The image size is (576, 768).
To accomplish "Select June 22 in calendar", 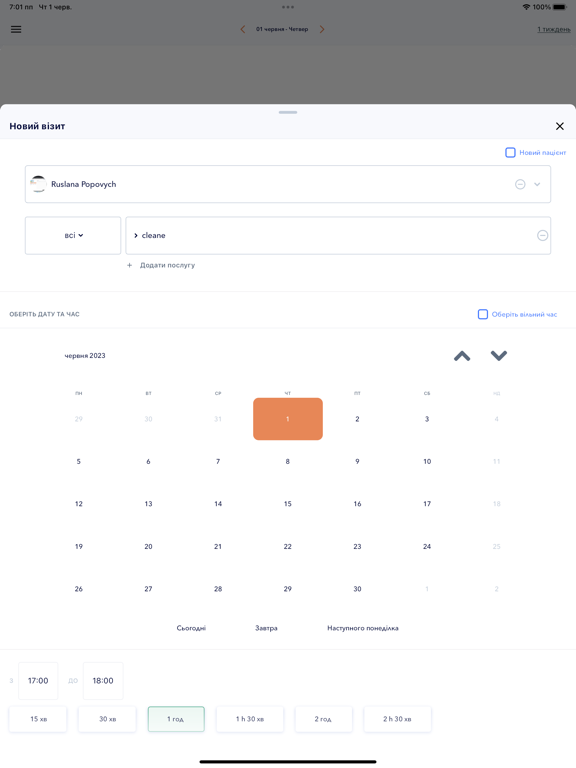I will 288,547.
